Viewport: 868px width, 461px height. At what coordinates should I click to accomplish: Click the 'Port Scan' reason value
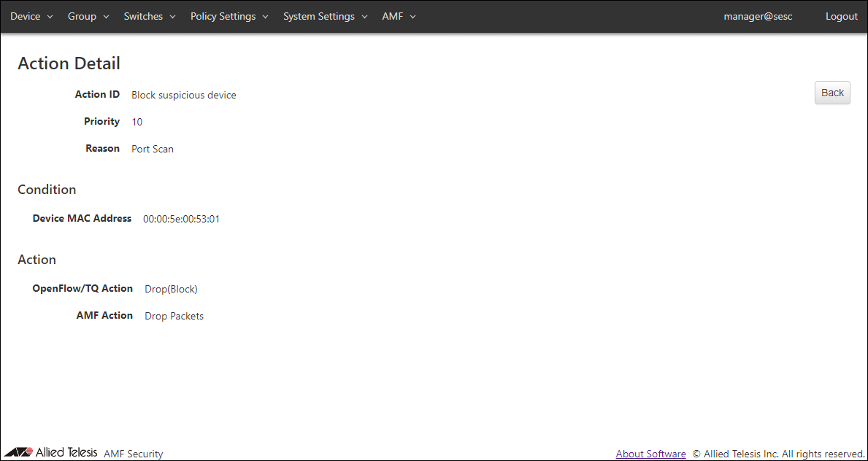(152, 149)
